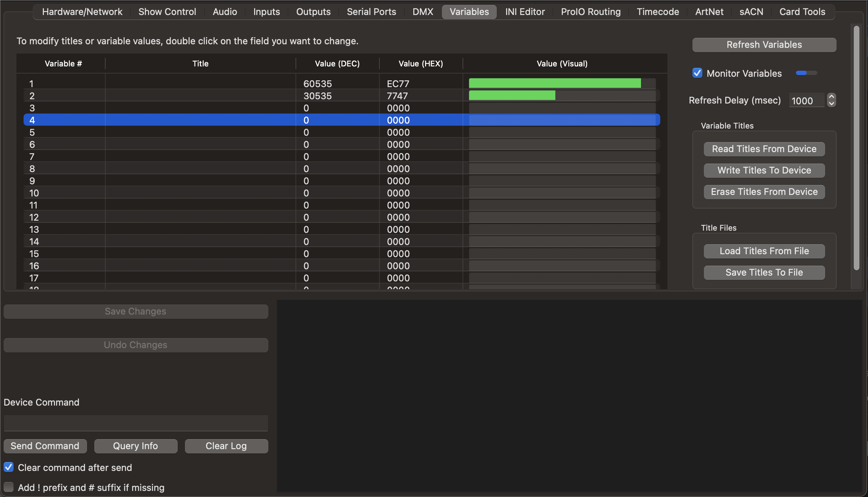The height and width of the screenshot is (497, 868).
Task: Select variable row 17
Action: [x=342, y=278]
